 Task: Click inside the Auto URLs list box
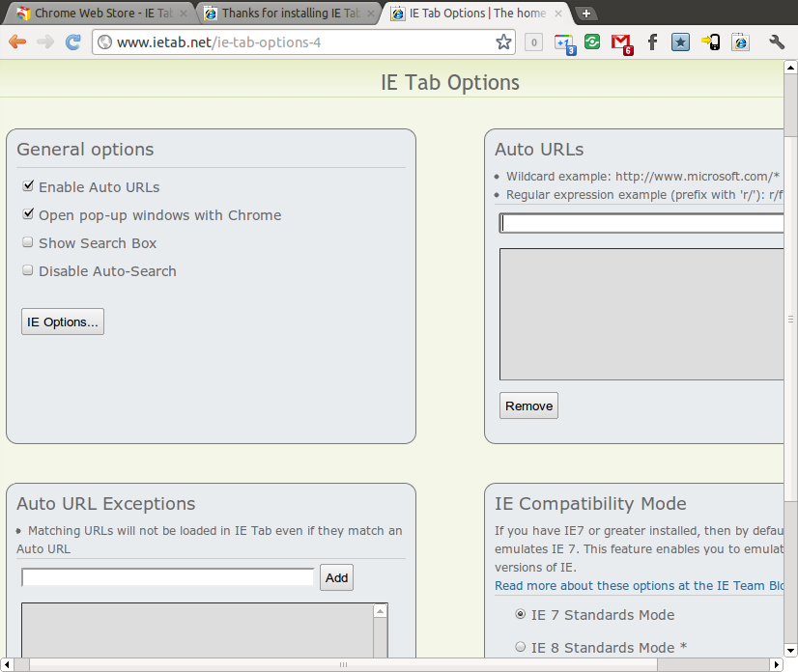pyautogui.click(x=641, y=314)
